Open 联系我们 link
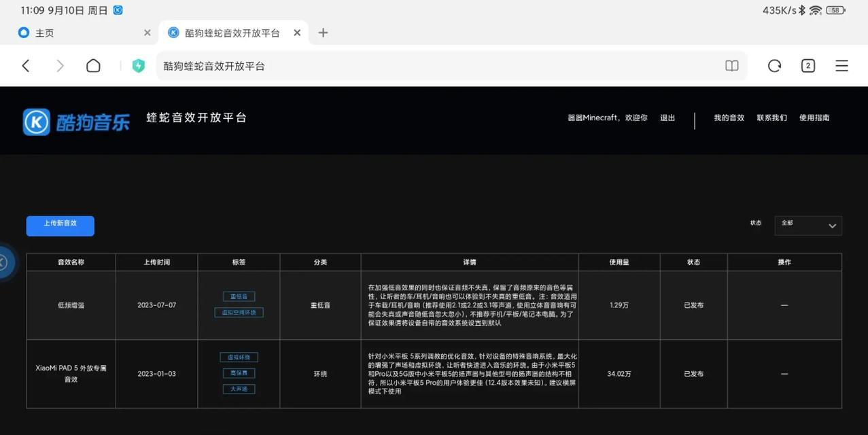This screenshot has height=435, width=868. [x=771, y=118]
